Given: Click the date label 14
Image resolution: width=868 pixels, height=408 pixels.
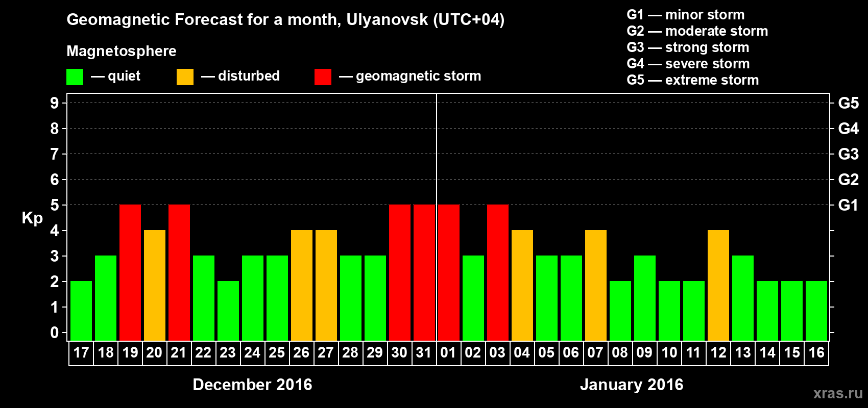Looking at the screenshot, I should (x=767, y=352).
